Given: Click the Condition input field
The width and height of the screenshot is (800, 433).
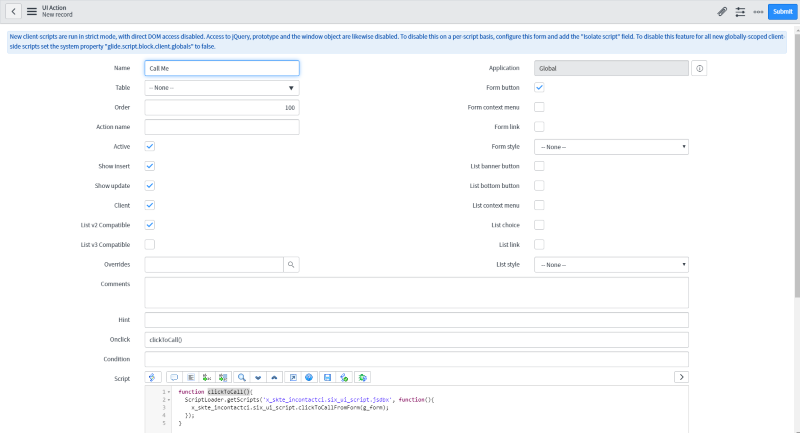Looking at the screenshot, I should [416, 358].
